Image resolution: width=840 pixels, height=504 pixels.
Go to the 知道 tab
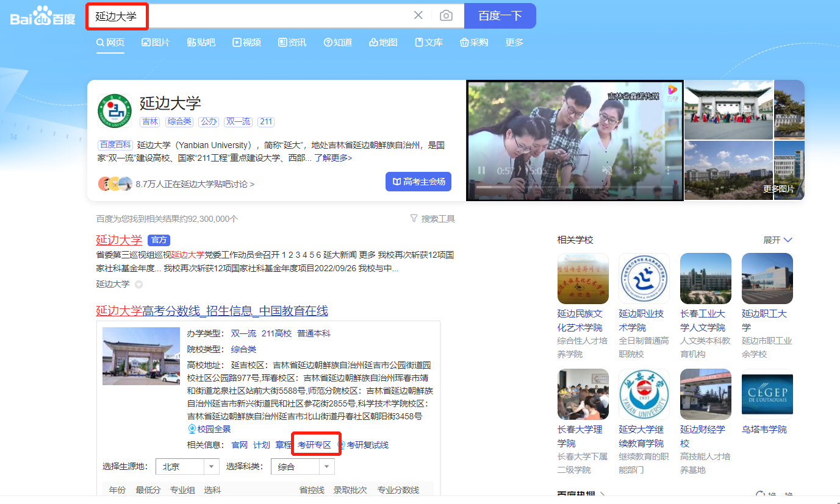pyautogui.click(x=338, y=42)
